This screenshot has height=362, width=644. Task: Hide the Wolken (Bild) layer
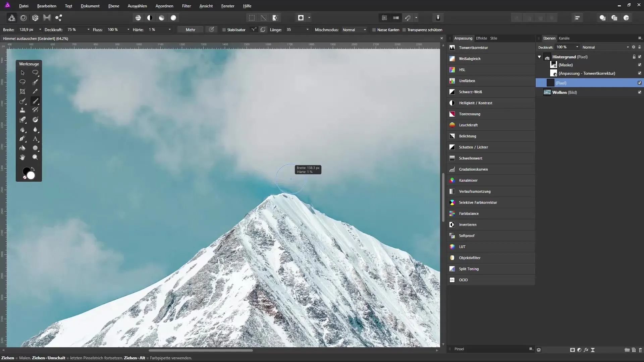(640, 92)
